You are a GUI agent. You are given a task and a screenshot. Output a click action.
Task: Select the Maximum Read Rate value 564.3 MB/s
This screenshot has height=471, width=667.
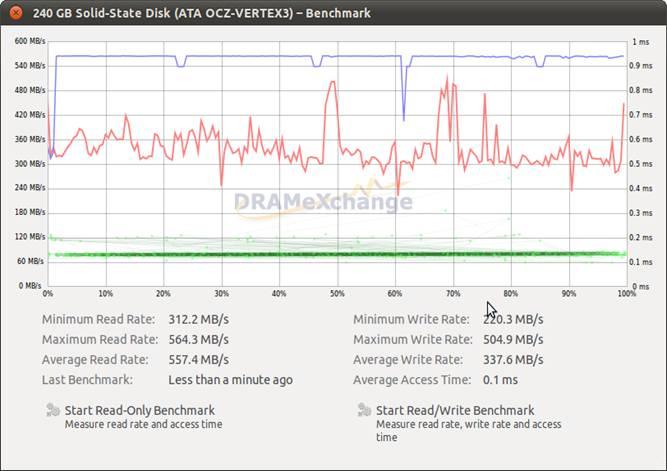point(199,340)
